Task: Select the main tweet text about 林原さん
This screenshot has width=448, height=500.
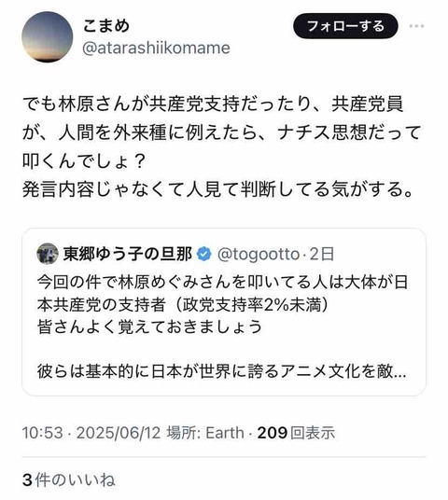Action: 222,146
